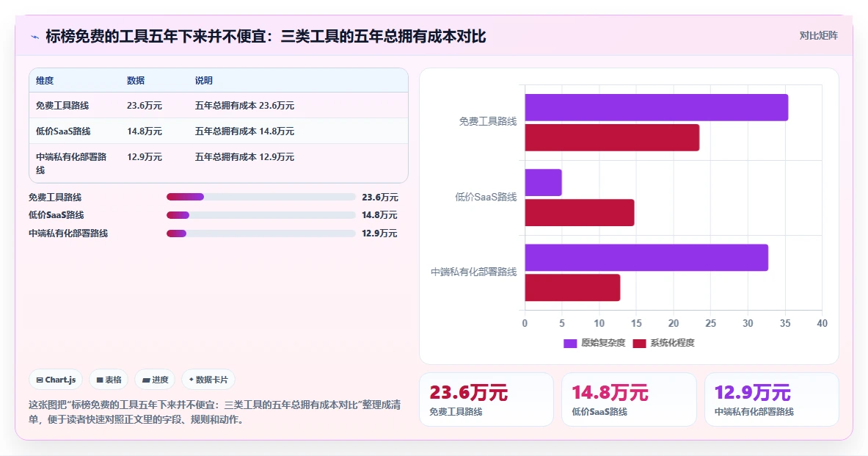
Task: Click the 12.9万元 data card
Action: pyautogui.click(x=772, y=399)
